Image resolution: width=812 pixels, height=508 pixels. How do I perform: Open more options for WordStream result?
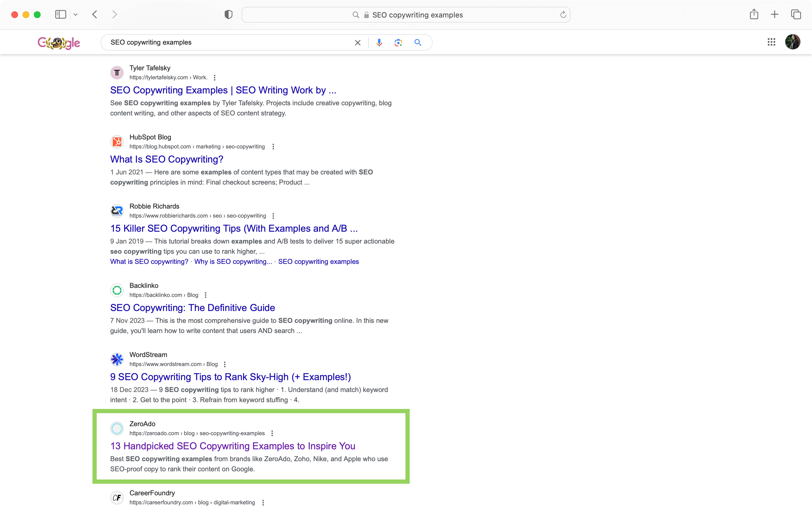click(x=225, y=364)
